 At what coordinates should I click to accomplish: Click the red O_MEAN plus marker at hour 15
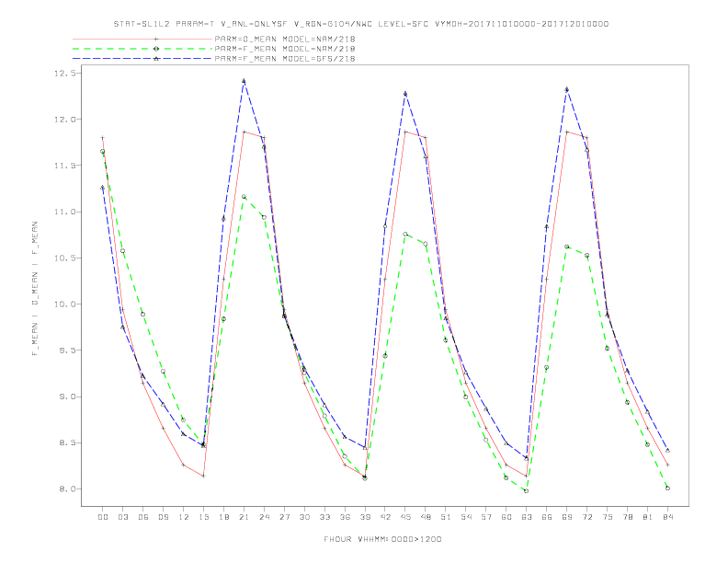[x=203, y=476]
